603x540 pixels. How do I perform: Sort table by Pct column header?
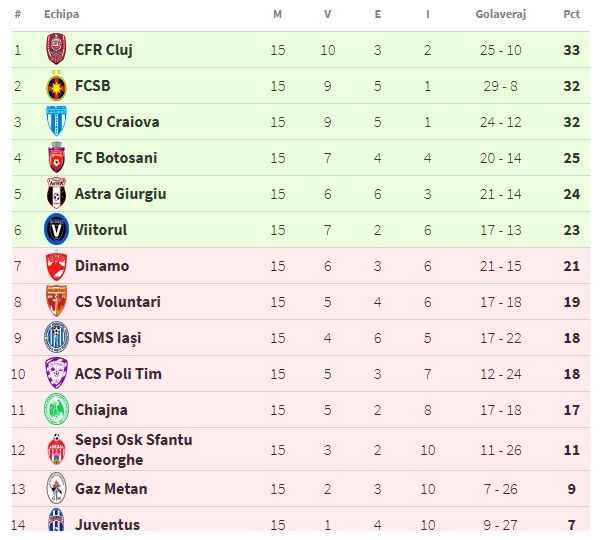(x=571, y=15)
